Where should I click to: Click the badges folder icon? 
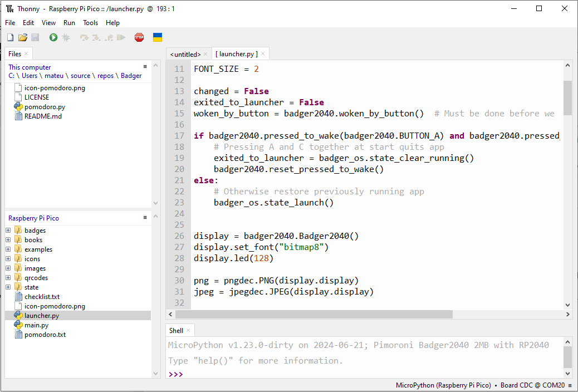(x=18, y=230)
